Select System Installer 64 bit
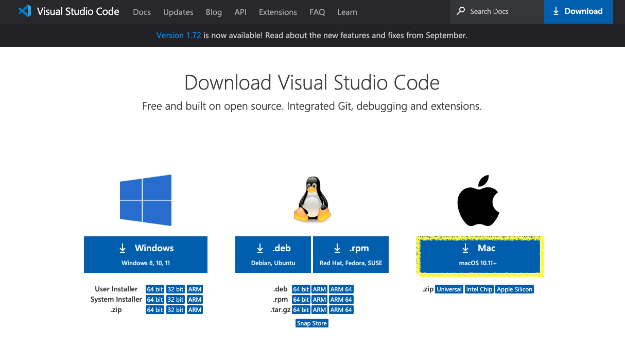 click(x=155, y=300)
